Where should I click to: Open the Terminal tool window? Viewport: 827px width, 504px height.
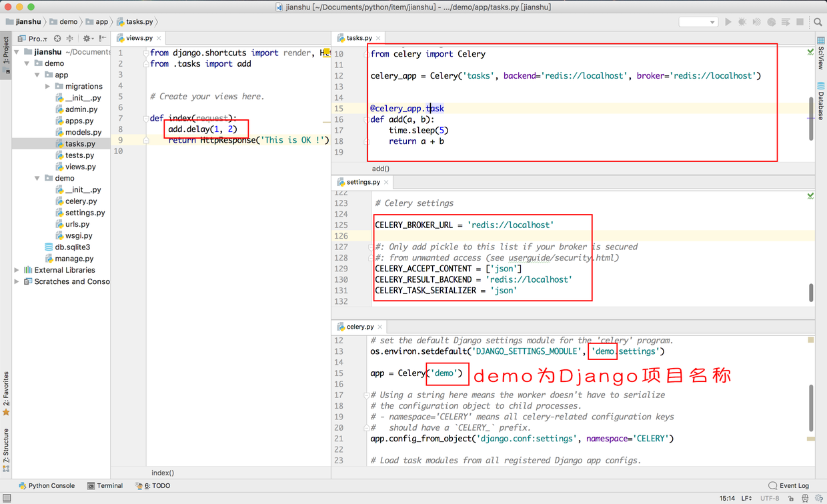point(105,486)
